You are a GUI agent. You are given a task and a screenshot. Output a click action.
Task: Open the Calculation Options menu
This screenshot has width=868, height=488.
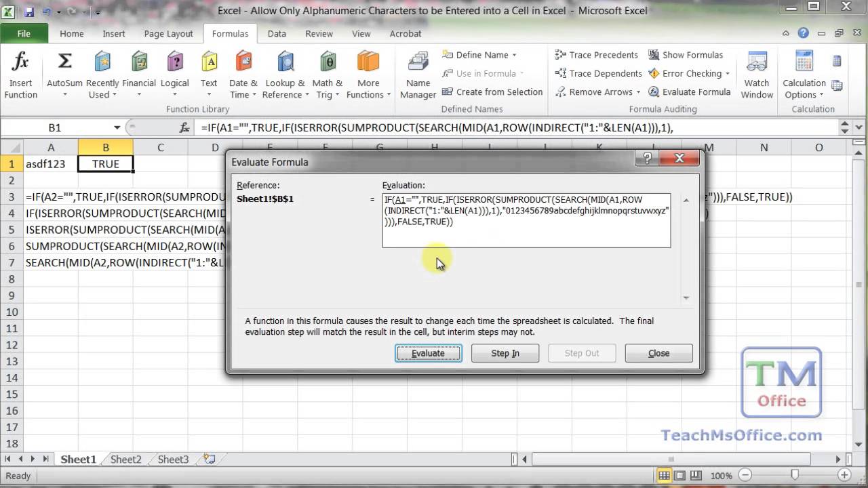[x=804, y=75]
